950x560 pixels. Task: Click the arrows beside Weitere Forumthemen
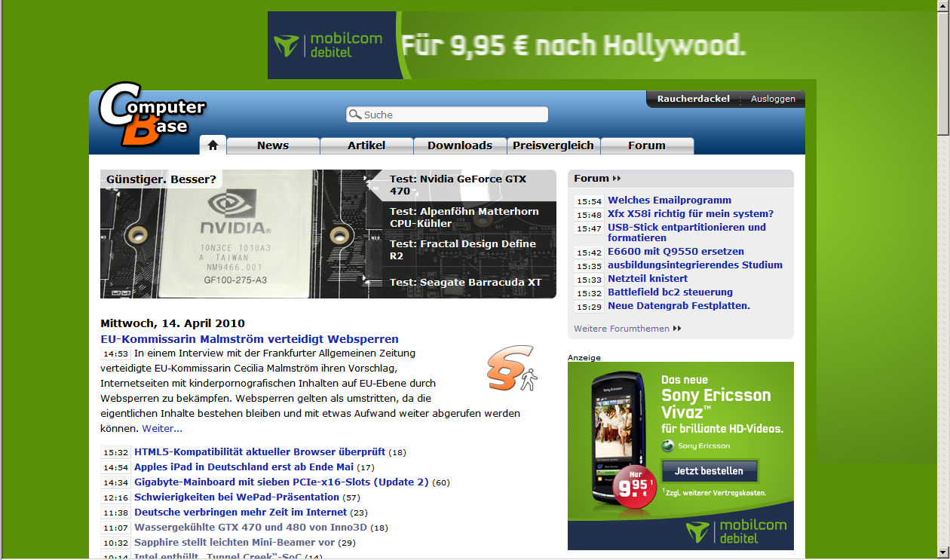[677, 329]
